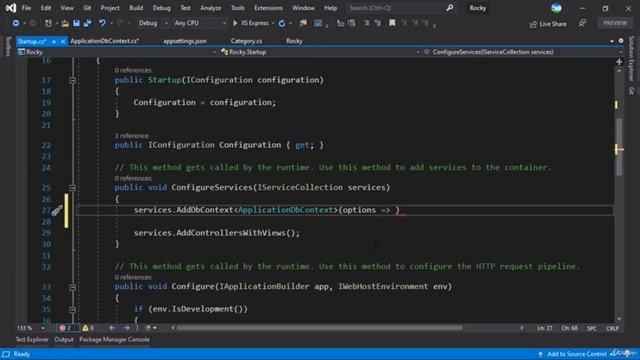Start debugging with the green play icon

pyautogui.click(x=235, y=23)
